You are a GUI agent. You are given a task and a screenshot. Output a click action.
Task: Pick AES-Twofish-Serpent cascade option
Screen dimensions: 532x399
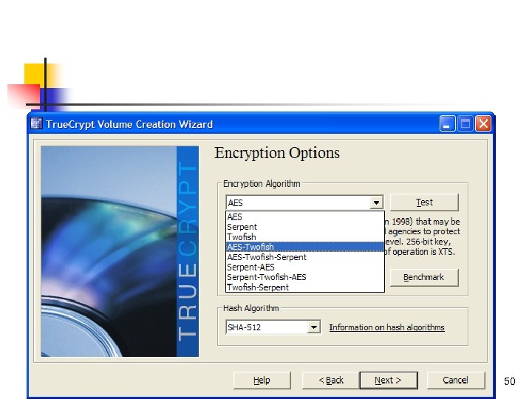point(305,257)
